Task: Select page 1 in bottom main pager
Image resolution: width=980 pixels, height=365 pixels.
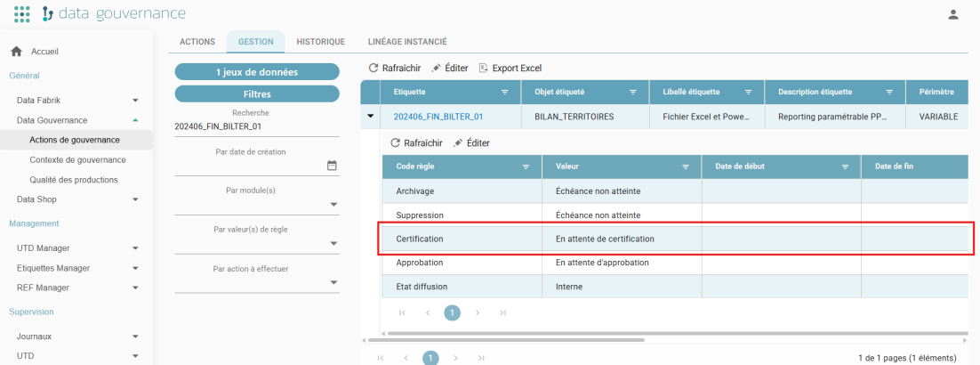Action: (430, 358)
